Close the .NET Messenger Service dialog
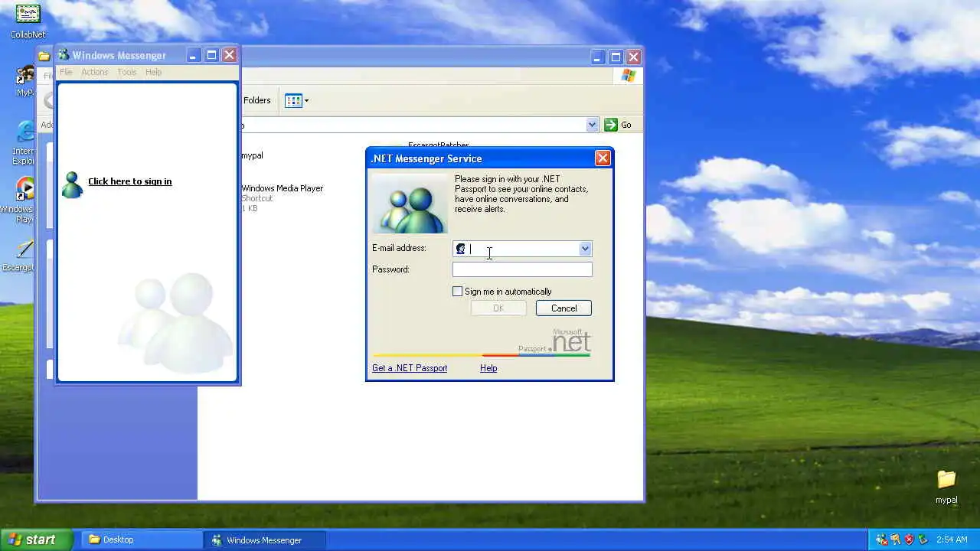The height and width of the screenshot is (551, 980). pos(603,158)
